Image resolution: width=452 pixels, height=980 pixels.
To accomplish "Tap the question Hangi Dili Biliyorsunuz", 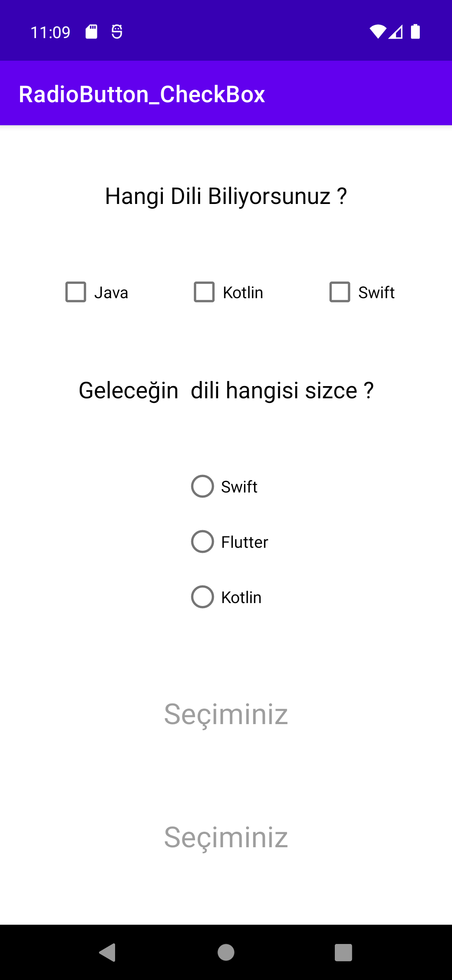I will [x=225, y=195].
